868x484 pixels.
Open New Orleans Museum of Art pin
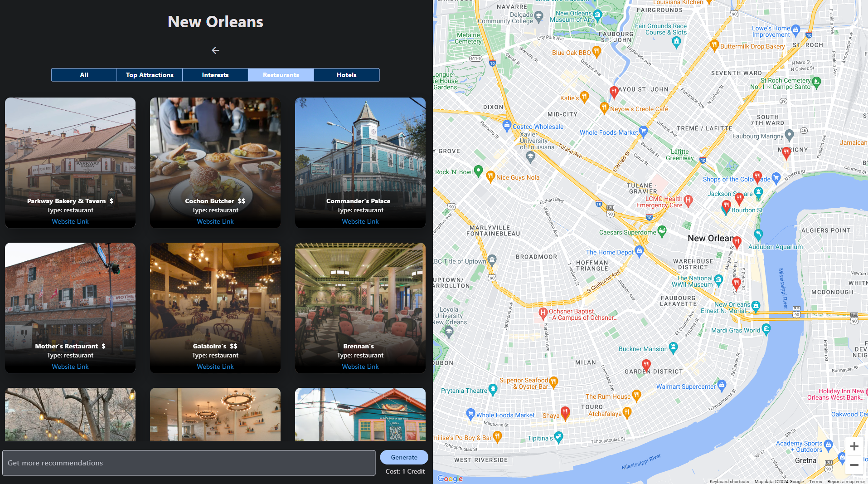(597, 16)
